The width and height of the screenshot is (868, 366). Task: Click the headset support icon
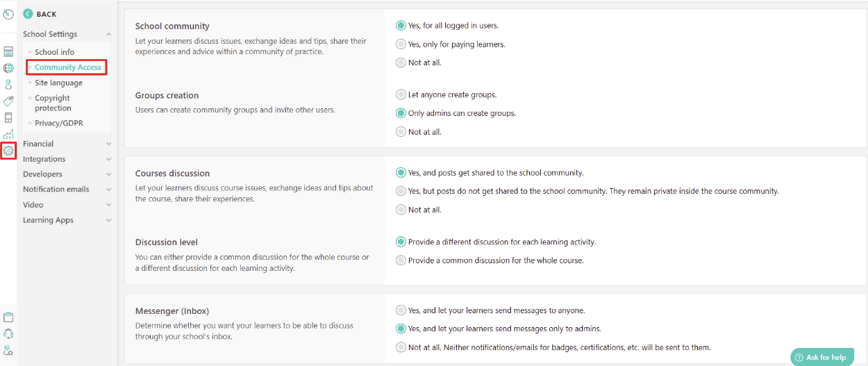(x=8, y=334)
